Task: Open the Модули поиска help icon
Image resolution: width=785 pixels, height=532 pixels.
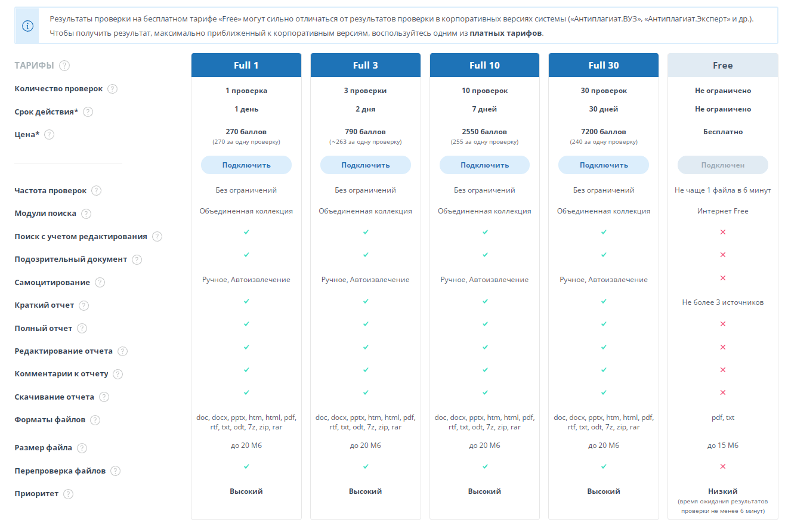Action: pyautogui.click(x=86, y=214)
